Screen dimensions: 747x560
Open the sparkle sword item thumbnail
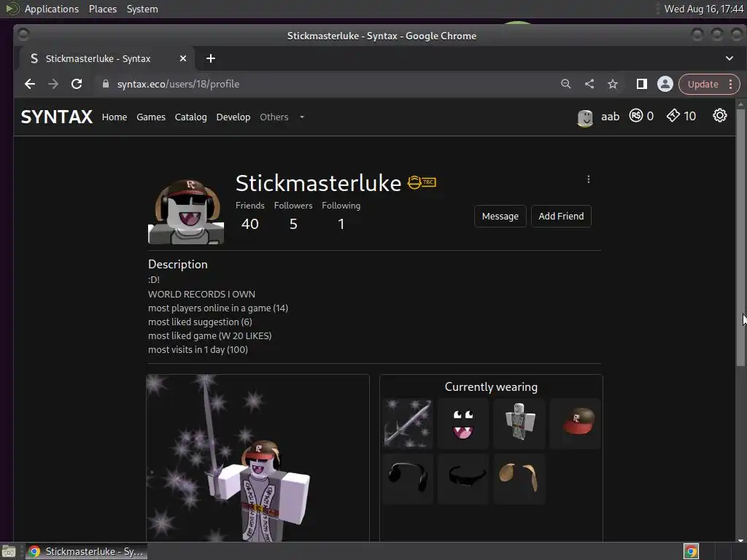[408, 424]
